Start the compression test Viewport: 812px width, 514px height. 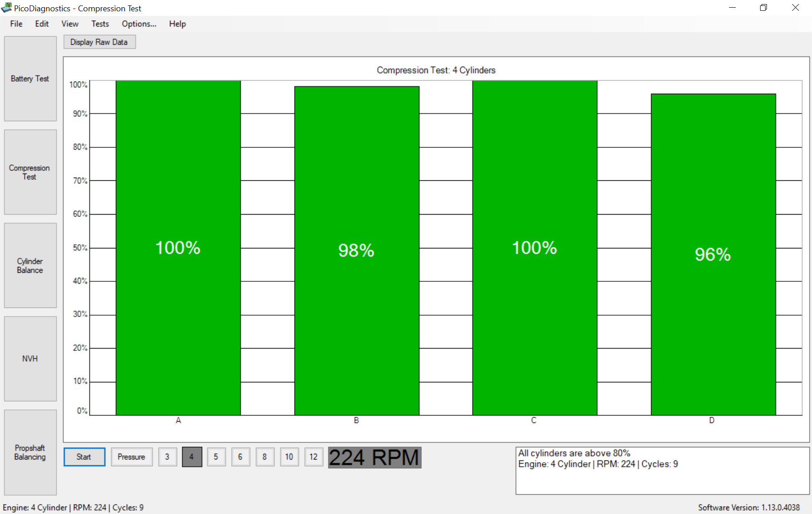pyautogui.click(x=84, y=457)
